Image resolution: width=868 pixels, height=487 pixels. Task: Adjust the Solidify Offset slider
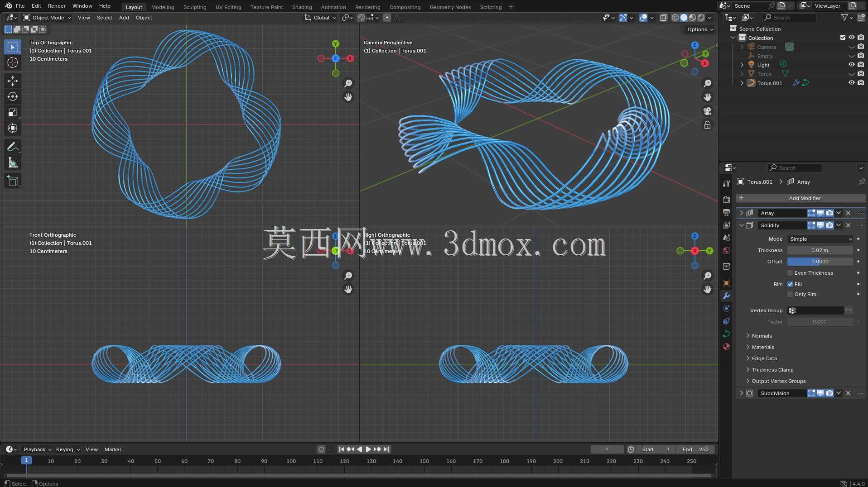[x=820, y=262]
